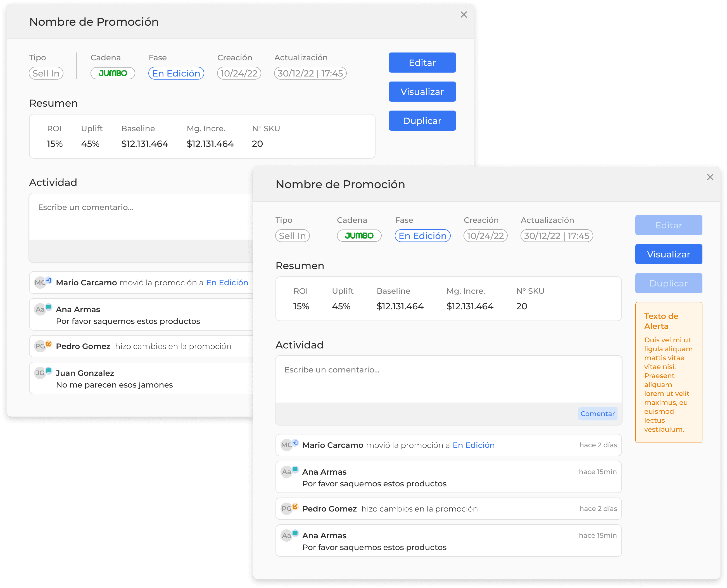Click Mario Carcamo's MC avatar in back dialog
727x588 pixels.
click(40, 282)
